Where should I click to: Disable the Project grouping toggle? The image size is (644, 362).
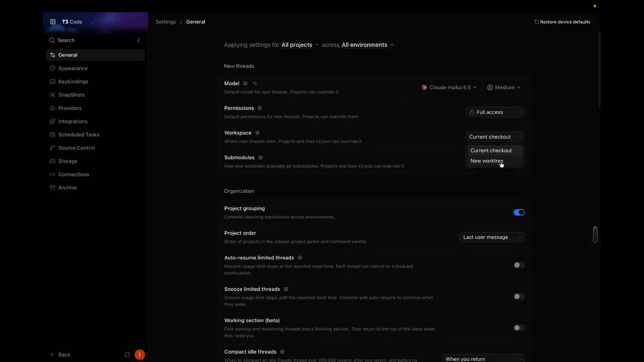click(x=519, y=212)
